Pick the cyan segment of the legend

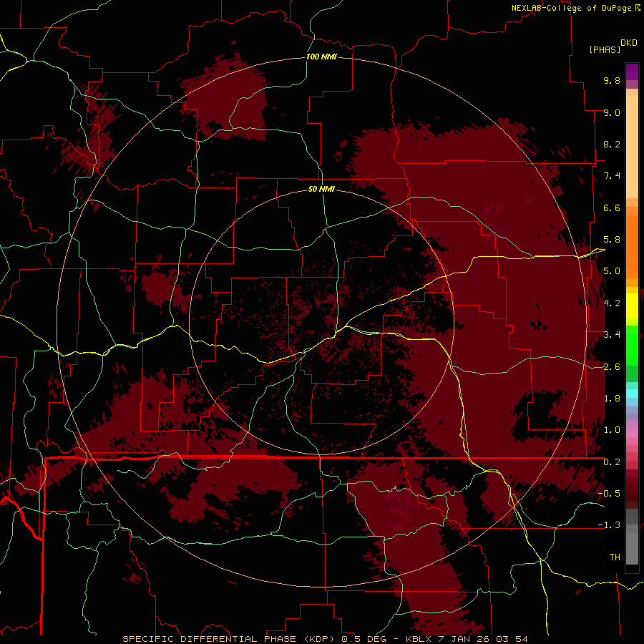click(632, 394)
